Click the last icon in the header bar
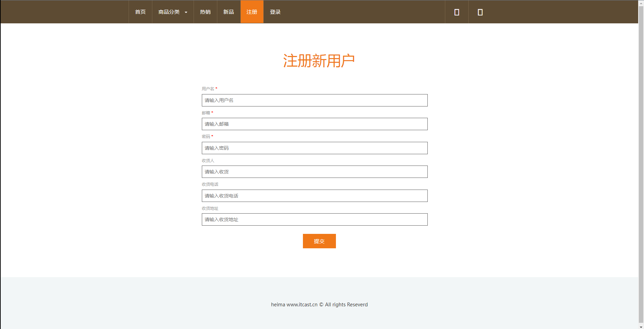The width and height of the screenshot is (644, 329). pos(480,12)
